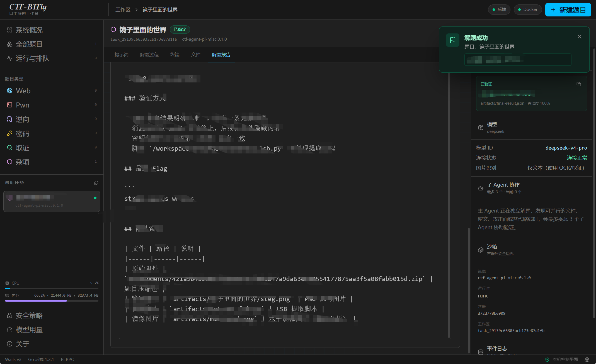Switch to 文件 tab
The width and height of the screenshot is (596, 364).
pos(196,55)
